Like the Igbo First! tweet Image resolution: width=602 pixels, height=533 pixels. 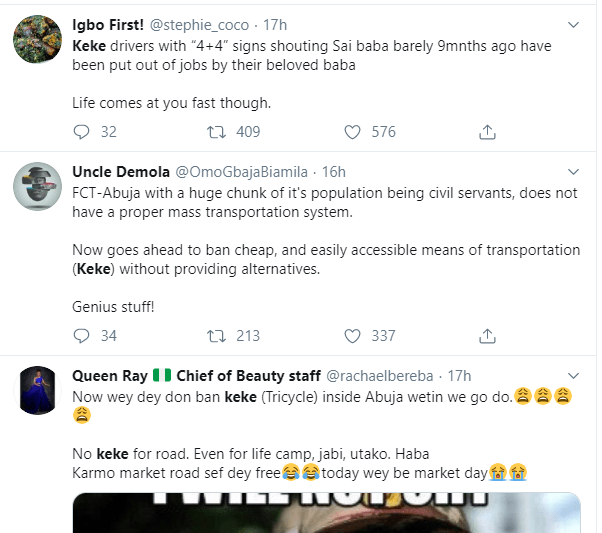pos(352,132)
